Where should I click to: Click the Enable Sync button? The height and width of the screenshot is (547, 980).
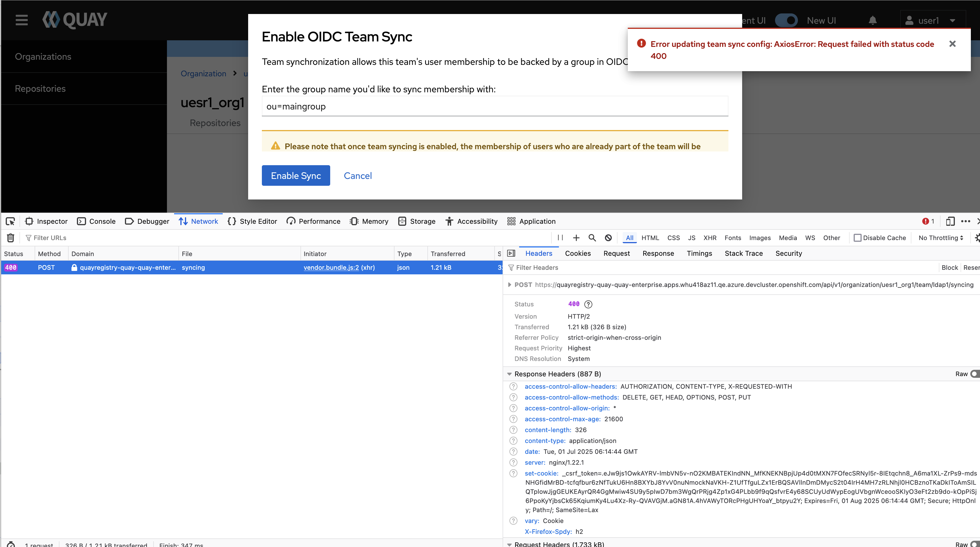296,175
